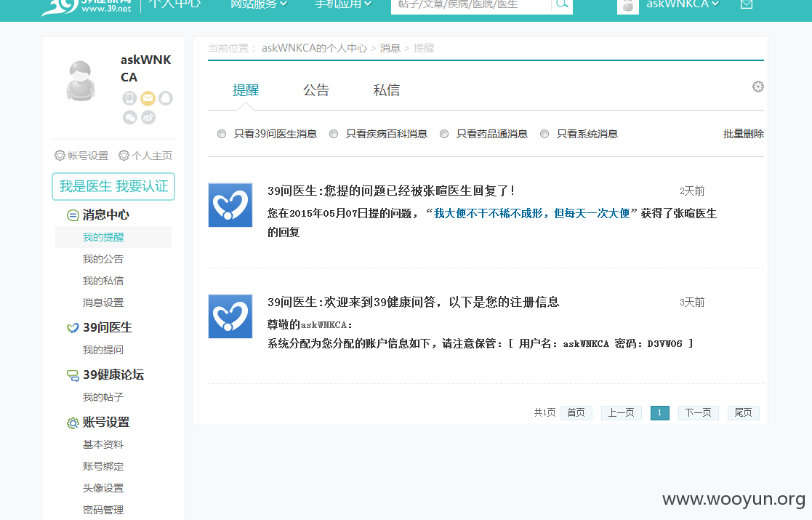Click the 个人中心 header title
Viewport: 812px width, 520px height.
[174, 4]
